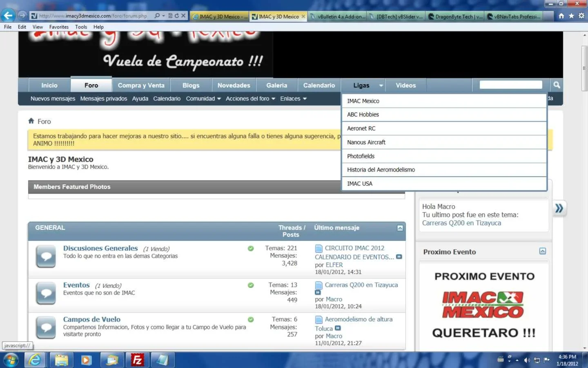Click Eventos forum status icon

tap(46, 293)
